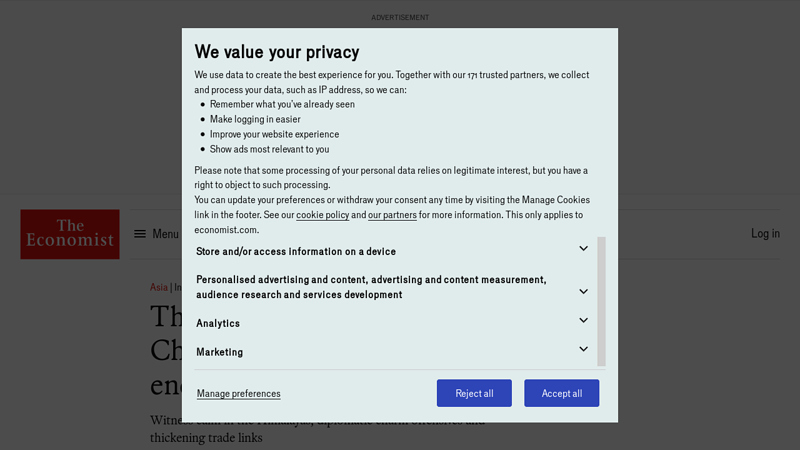Open the Asia section link

[x=159, y=287]
